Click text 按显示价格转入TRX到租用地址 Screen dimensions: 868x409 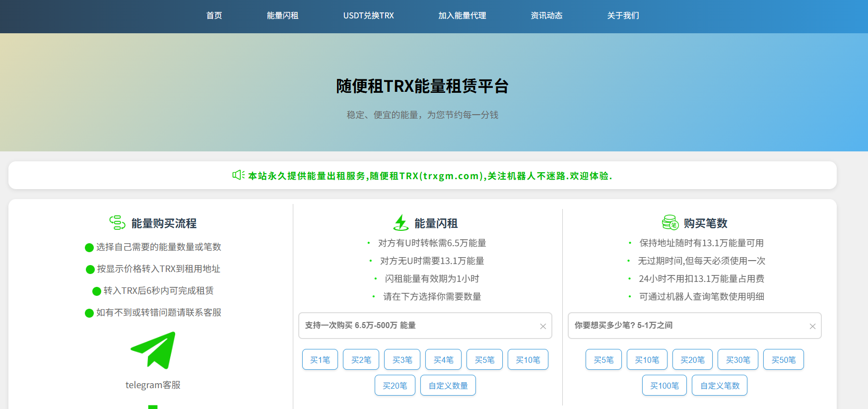pos(159,269)
